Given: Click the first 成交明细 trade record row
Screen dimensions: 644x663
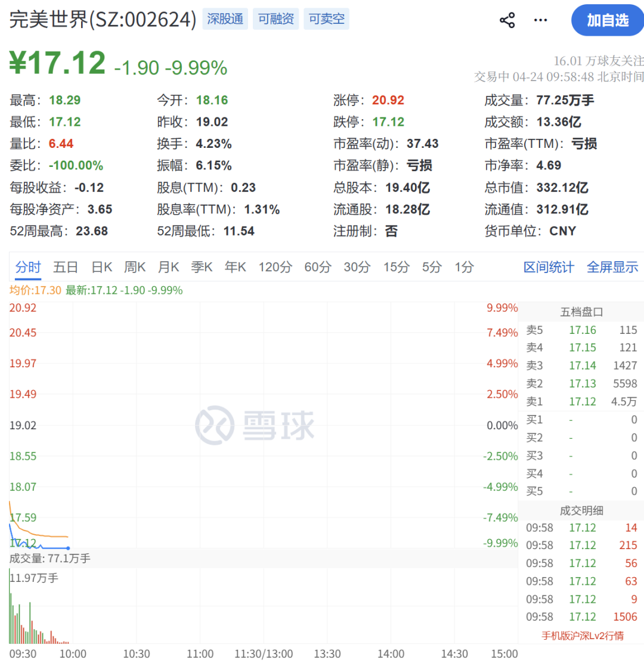Looking at the screenshot, I should [578, 528].
